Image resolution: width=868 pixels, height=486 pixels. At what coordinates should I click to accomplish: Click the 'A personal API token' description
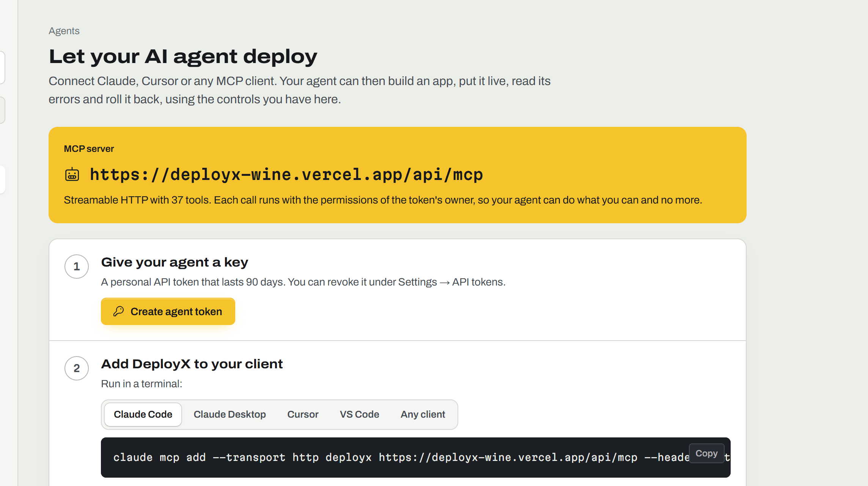[x=303, y=282]
